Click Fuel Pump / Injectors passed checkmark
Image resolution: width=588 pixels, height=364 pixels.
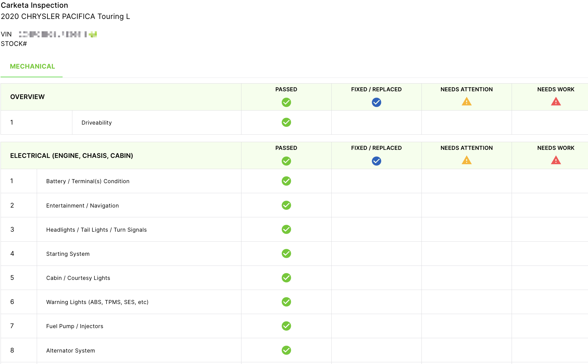286,326
